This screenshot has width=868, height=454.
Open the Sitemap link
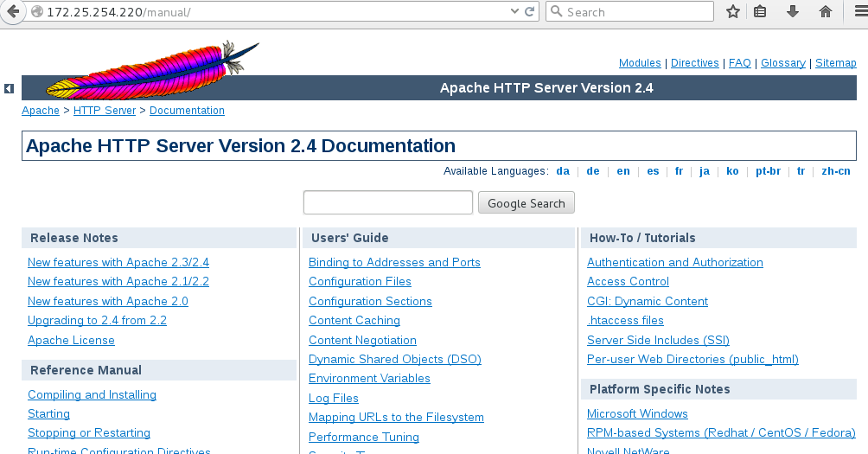836,63
